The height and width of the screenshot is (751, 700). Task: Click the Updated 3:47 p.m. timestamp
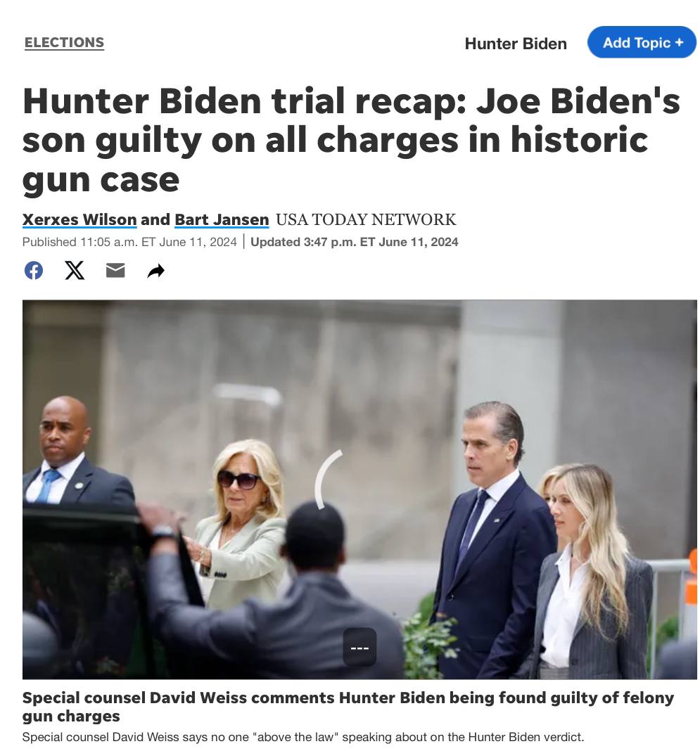(x=354, y=242)
